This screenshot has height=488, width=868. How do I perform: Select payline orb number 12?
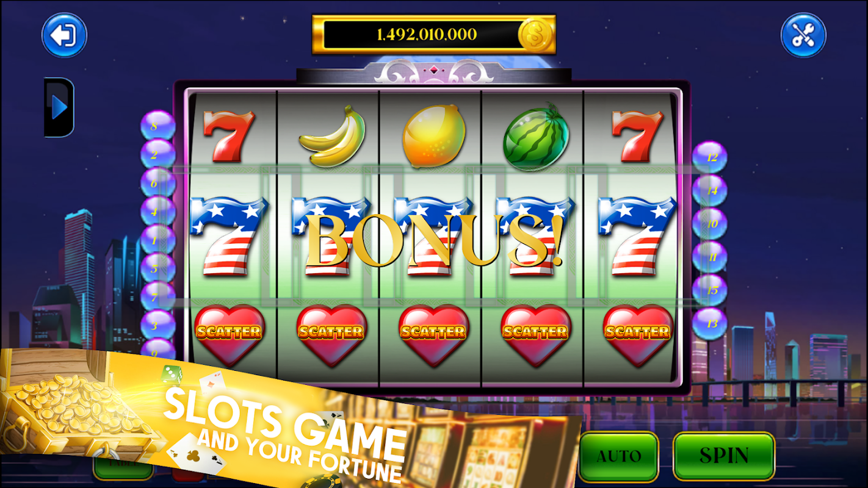pyautogui.click(x=709, y=157)
